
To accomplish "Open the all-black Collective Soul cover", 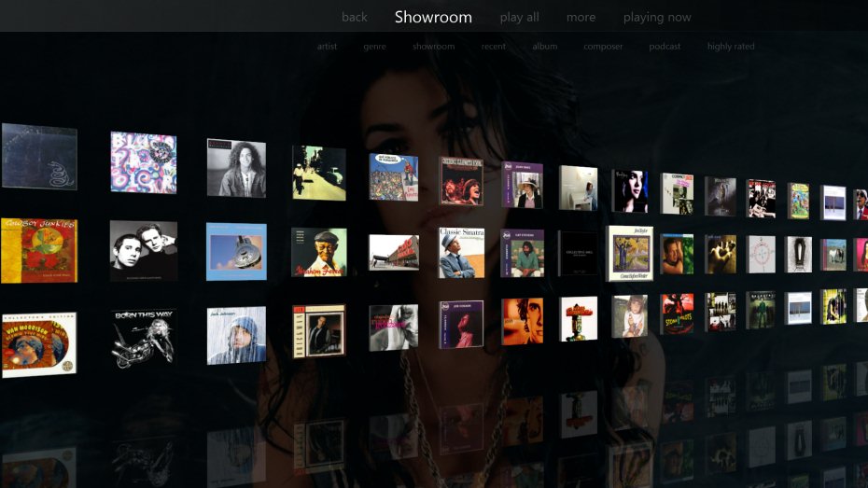I will pyautogui.click(x=578, y=254).
